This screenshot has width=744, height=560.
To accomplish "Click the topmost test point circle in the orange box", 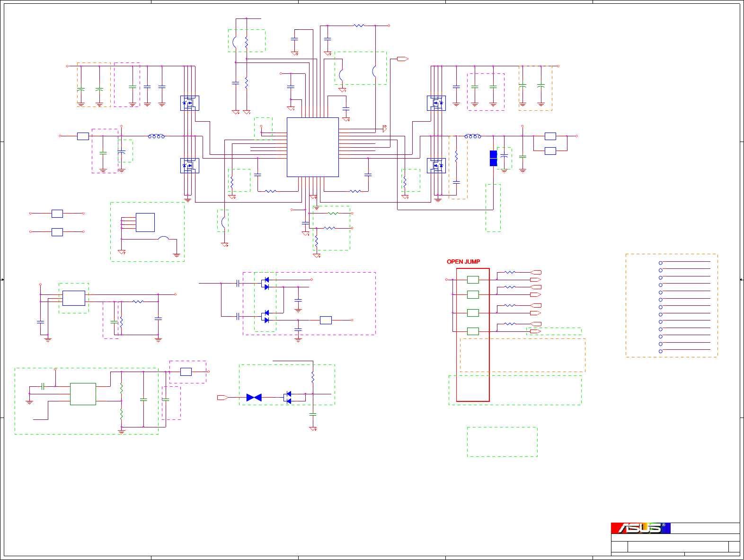I will pyautogui.click(x=661, y=263).
